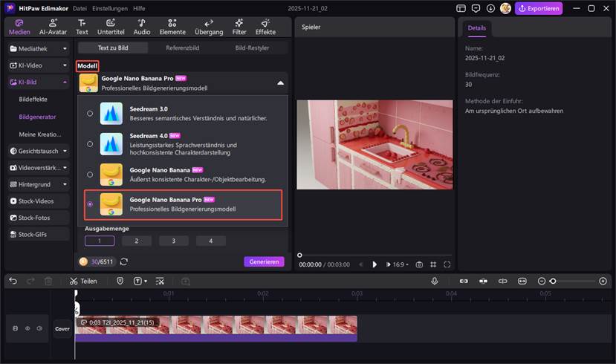Toggle track visibility eye icon

(x=27, y=328)
